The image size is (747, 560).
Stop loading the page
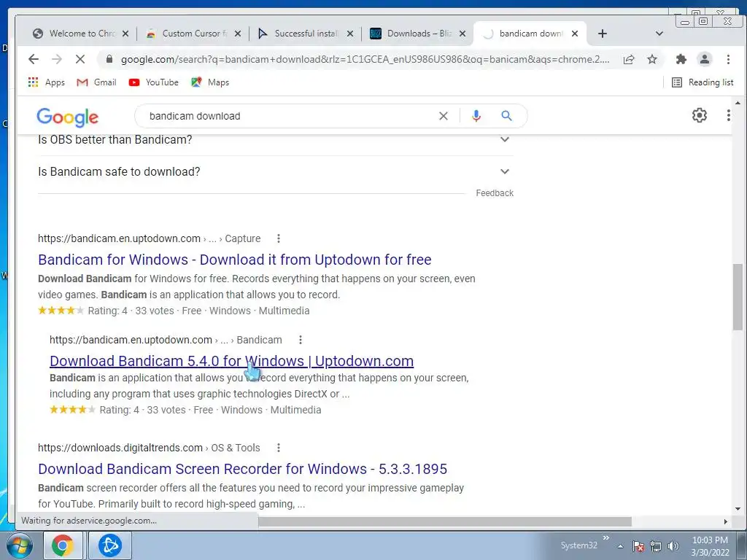[x=80, y=59]
